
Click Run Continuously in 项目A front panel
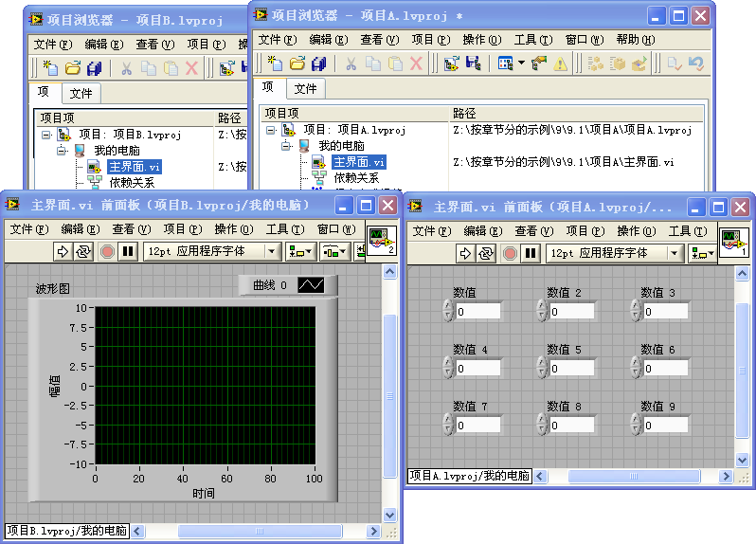(486, 253)
